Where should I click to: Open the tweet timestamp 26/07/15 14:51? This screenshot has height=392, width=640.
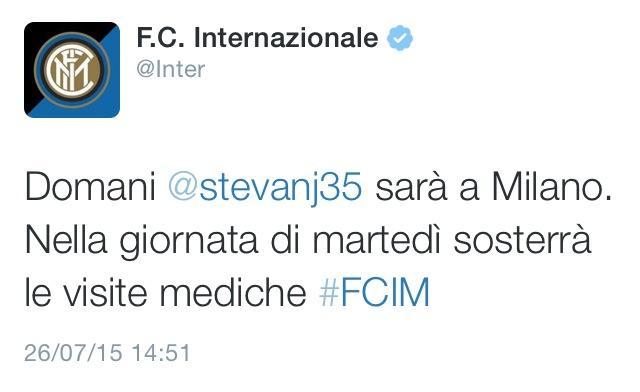[107, 353]
